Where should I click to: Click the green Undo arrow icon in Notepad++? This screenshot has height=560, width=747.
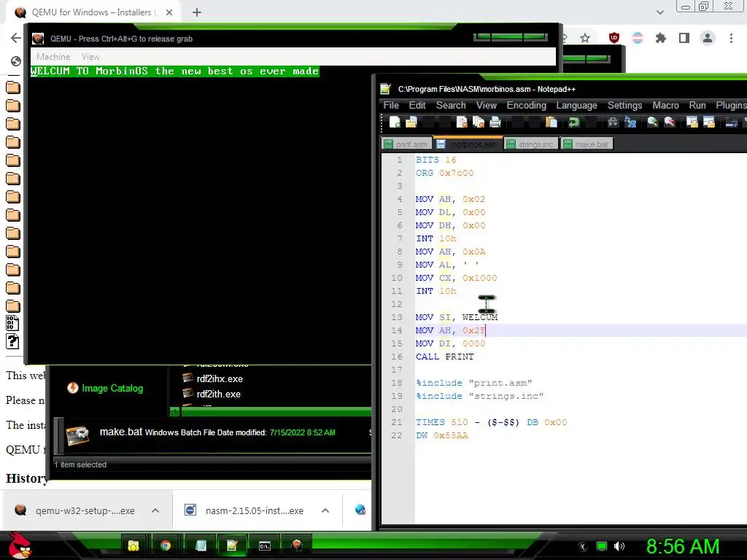(573, 122)
